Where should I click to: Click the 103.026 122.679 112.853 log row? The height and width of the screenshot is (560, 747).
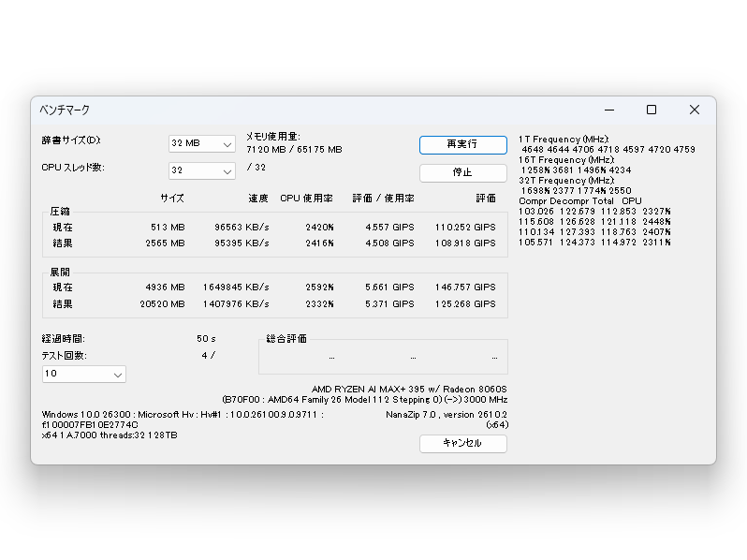pyautogui.click(x=595, y=211)
